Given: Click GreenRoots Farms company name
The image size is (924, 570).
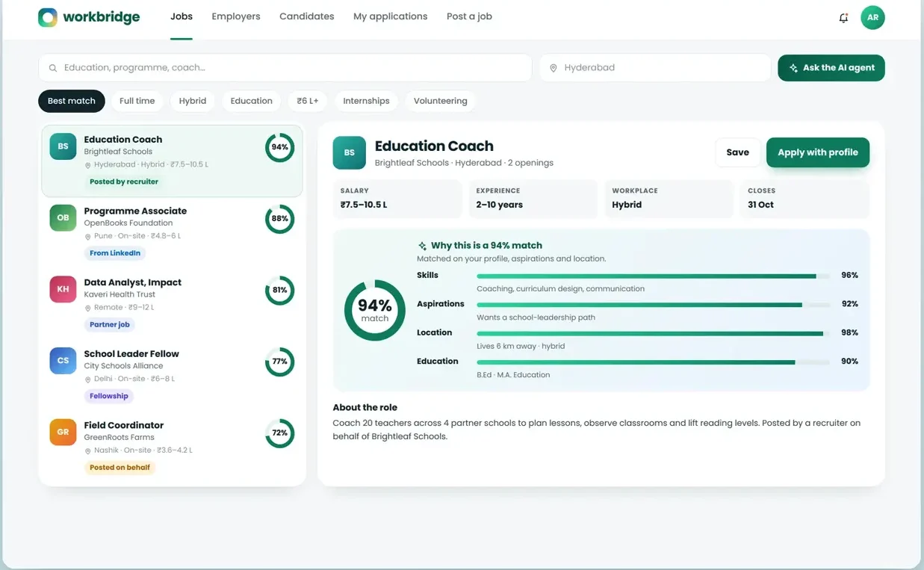Looking at the screenshot, I should click(119, 438).
